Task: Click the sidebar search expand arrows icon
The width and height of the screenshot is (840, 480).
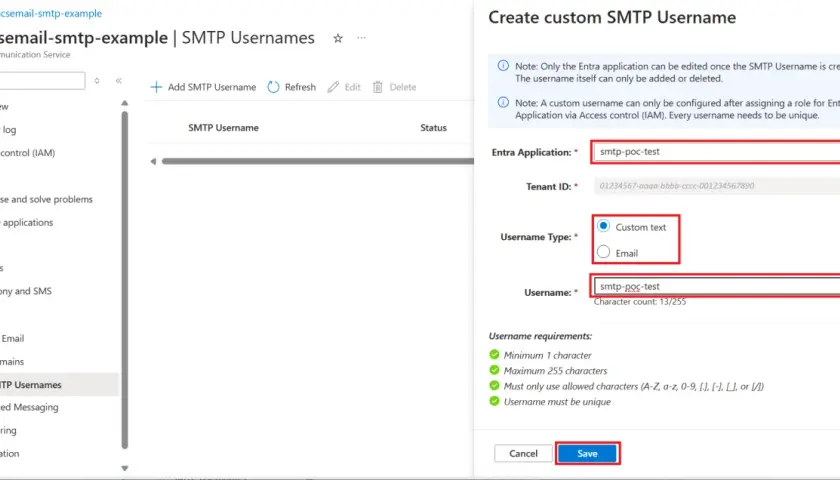Action: coord(97,81)
